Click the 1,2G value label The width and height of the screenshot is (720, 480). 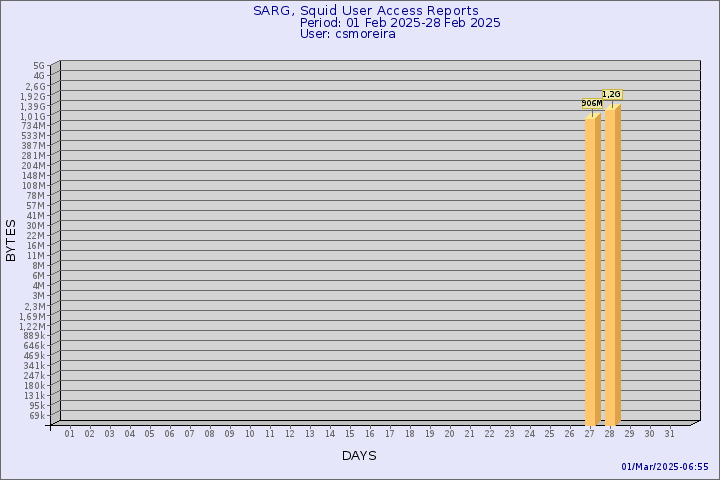(611, 94)
